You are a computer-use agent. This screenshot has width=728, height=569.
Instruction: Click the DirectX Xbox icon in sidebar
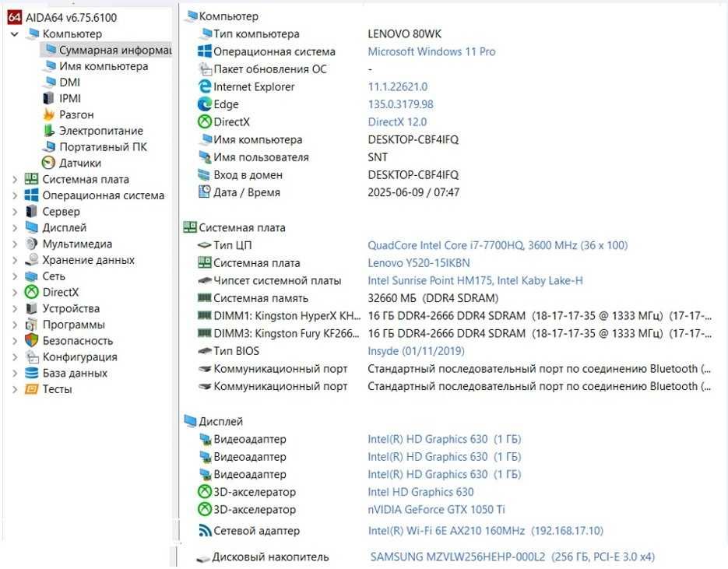point(32,292)
